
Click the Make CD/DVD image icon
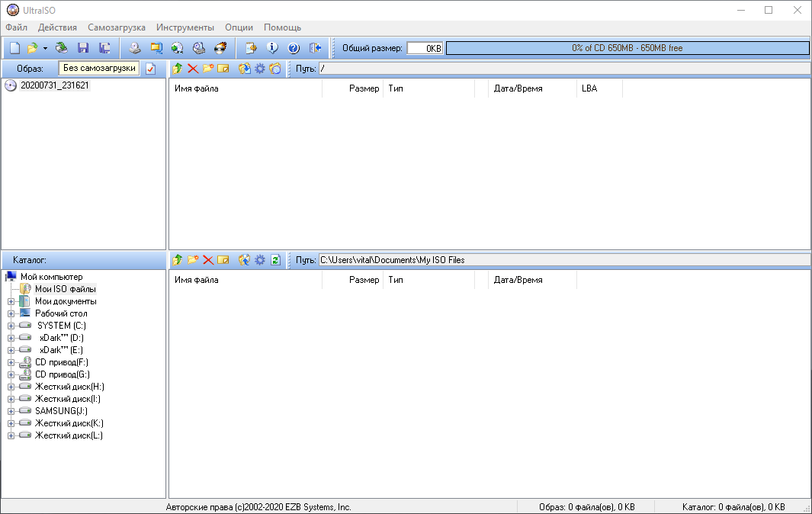click(x=135, y=48)
